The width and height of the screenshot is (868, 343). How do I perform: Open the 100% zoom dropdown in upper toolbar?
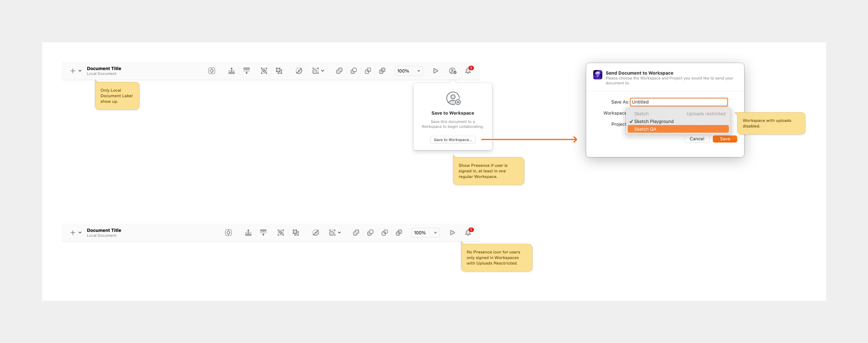409,71
